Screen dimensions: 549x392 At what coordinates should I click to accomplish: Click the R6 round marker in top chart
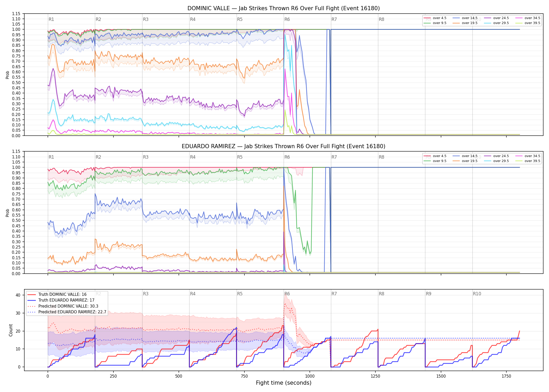pyautogui.click(x=287, y=19)
